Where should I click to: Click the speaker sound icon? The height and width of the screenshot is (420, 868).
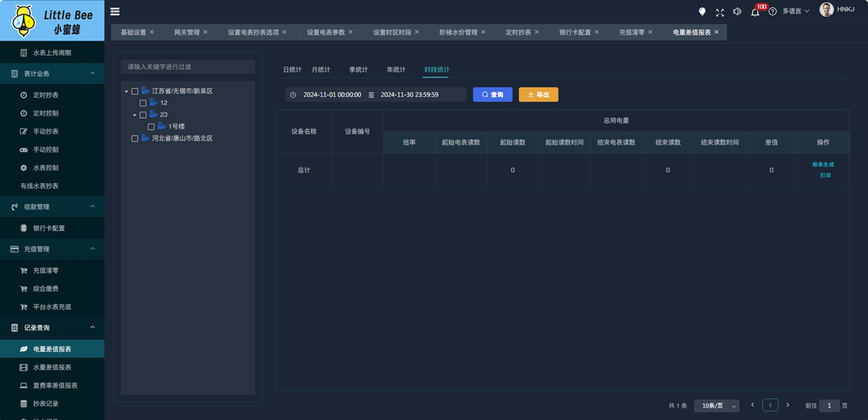[x=737, y=12]
